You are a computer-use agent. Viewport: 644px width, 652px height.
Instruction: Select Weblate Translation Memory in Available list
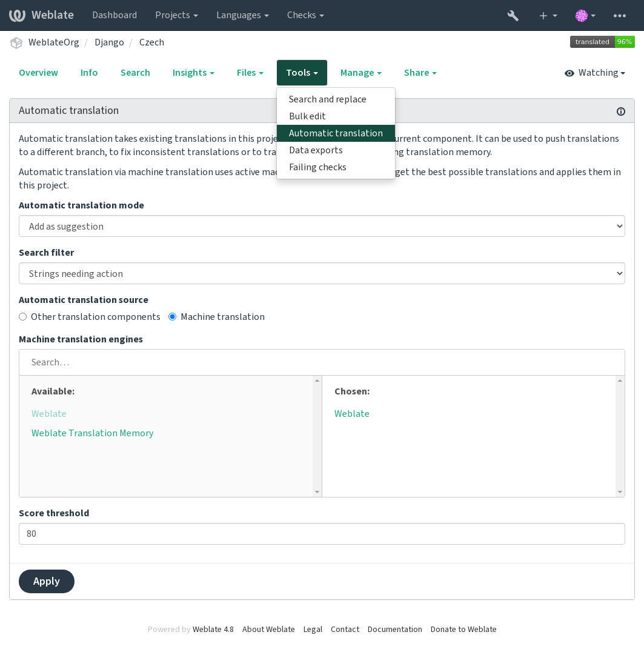(x=92, y=433)
